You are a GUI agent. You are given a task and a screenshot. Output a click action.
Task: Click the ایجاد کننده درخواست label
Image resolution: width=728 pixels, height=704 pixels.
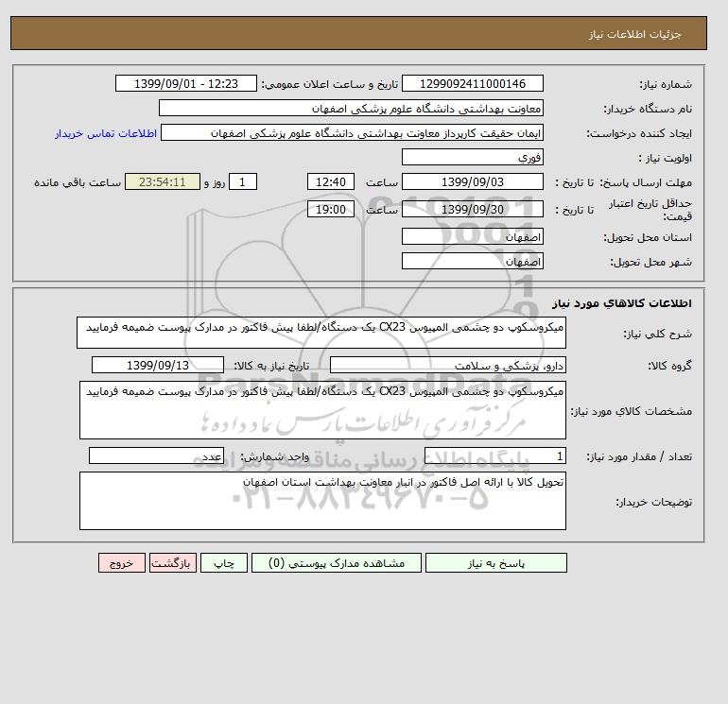pos(639,133)
